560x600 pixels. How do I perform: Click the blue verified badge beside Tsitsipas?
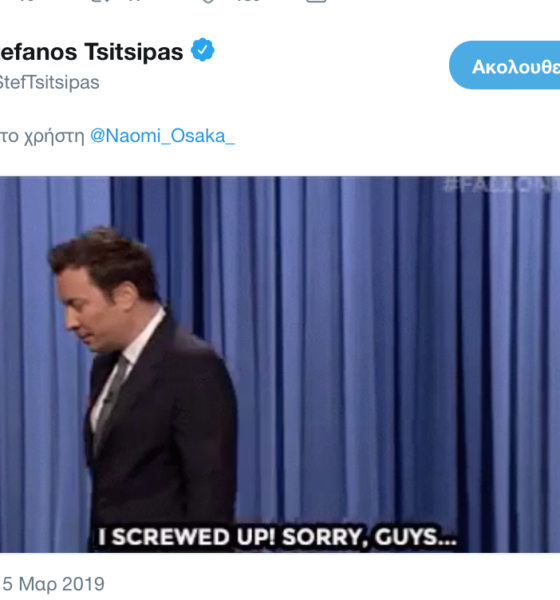pyautogui.click(x=202, y=50)
